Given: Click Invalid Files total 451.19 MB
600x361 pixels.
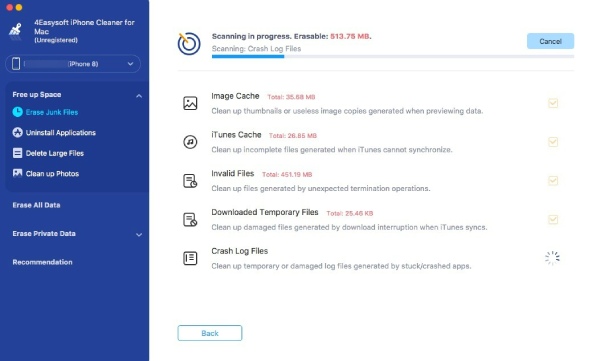Looking at the screenshot, I should (x=287, y=175).
